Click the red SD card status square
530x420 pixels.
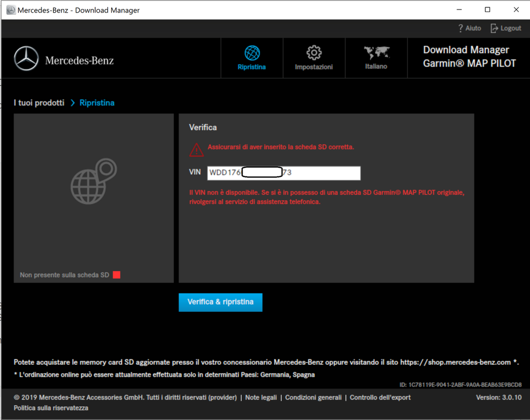point(117,275)
